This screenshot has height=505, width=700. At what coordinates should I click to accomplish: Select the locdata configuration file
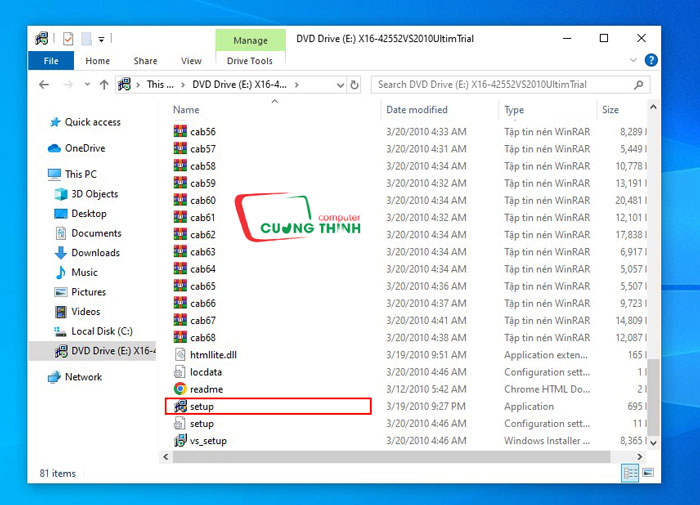pos(198,372)
